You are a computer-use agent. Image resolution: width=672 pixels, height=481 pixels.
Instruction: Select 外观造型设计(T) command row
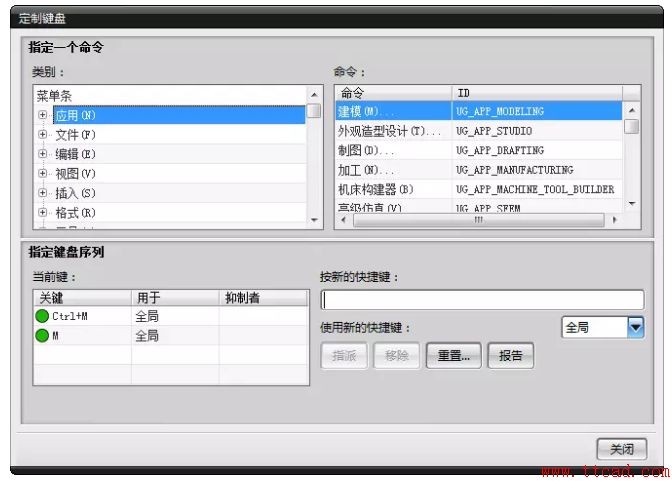(388, 131)
